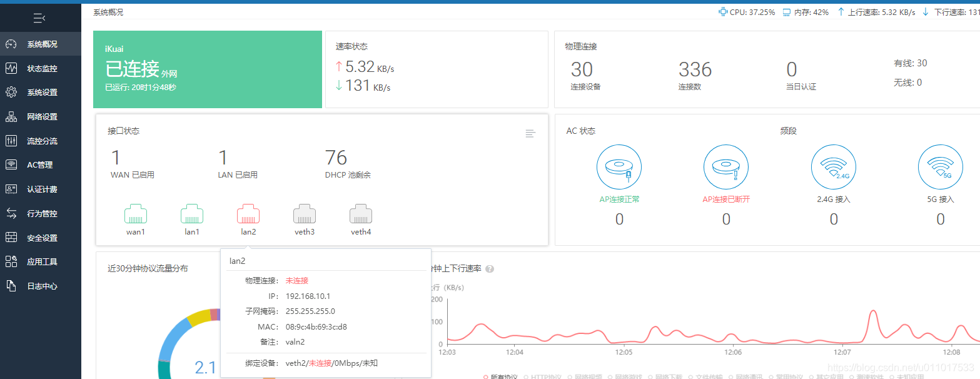Click CPU: 37.25% text in top bar
The image size is (980, 379).
(752, 12)
